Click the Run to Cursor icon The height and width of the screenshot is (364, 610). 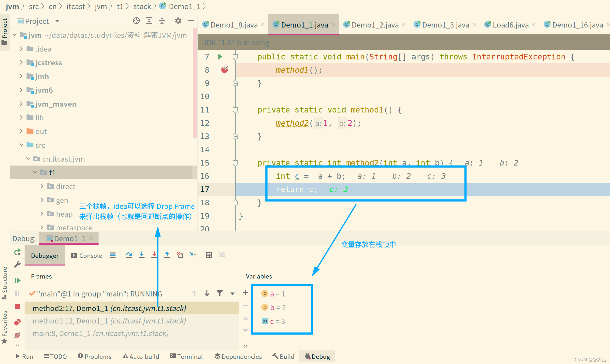(x=193, y=255)
